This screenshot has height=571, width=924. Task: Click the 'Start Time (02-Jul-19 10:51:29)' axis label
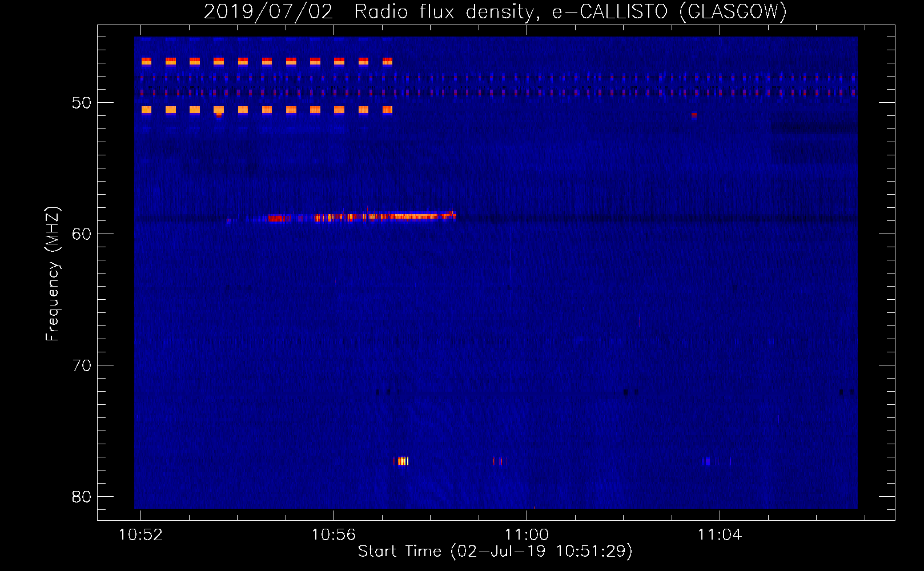click(495, 552)
